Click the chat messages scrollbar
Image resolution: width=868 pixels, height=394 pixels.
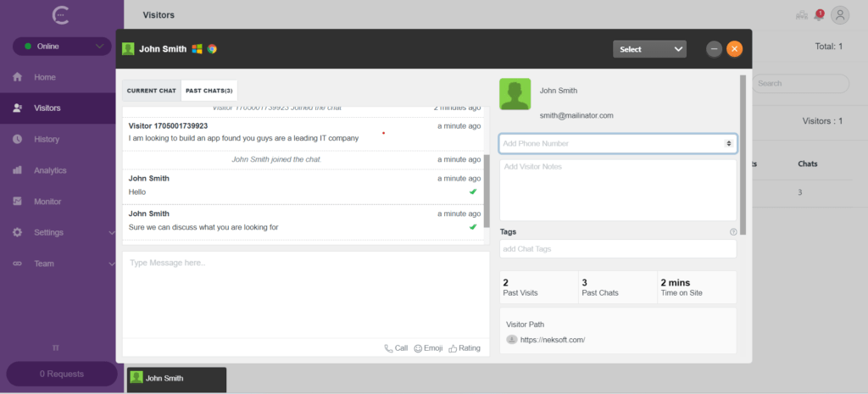[x=487, y=191]
